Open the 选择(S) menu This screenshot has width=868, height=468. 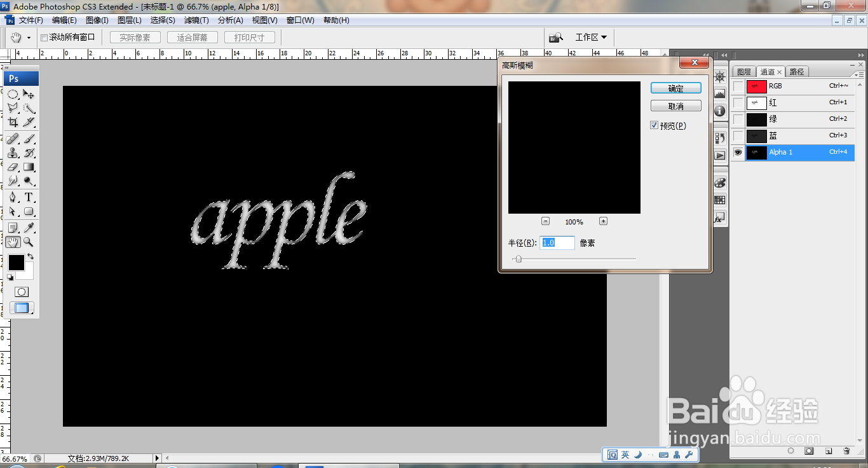tap(163, 20)
